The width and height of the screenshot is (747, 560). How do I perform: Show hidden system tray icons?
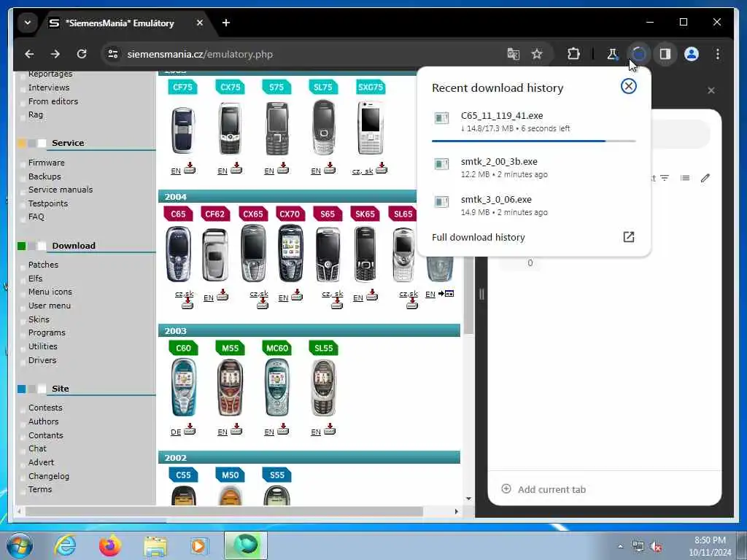tap(620, 546)
